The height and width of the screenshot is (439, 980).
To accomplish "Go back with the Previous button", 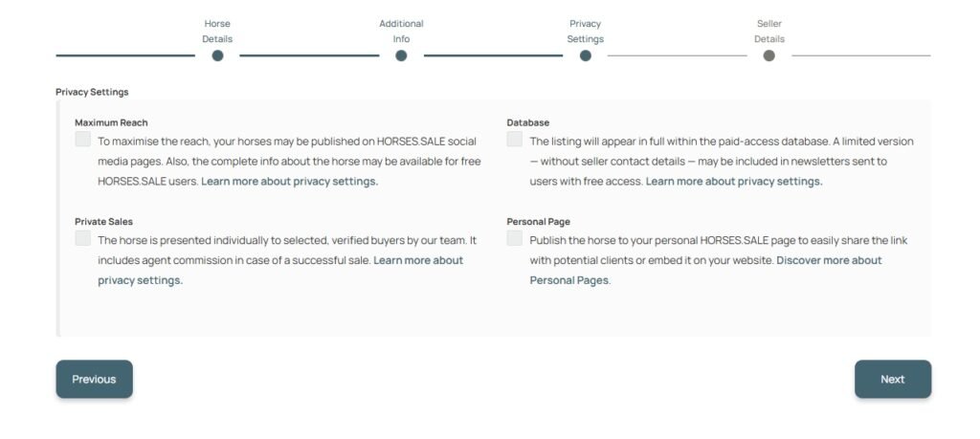I will click(94, 379).
